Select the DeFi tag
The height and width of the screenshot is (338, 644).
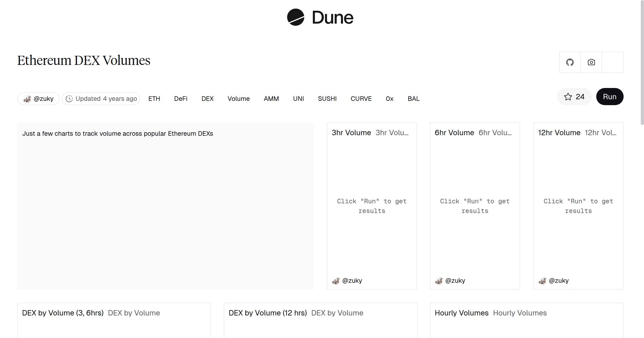point(181,98)
